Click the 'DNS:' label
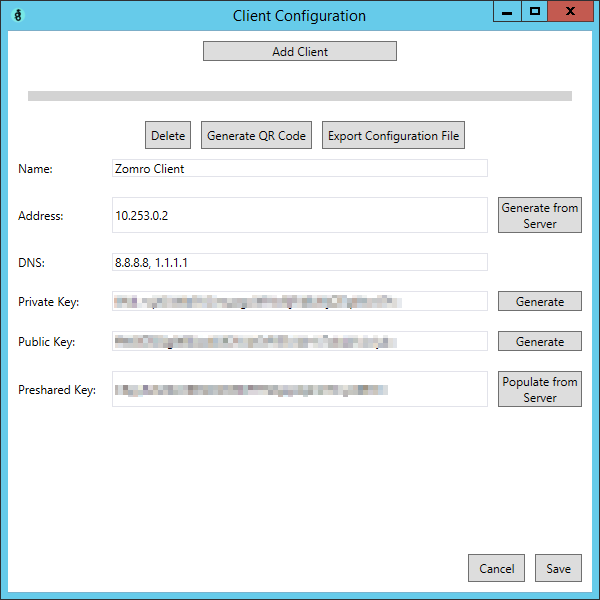Viewport: 600px width, 600px height. (31, 263)
